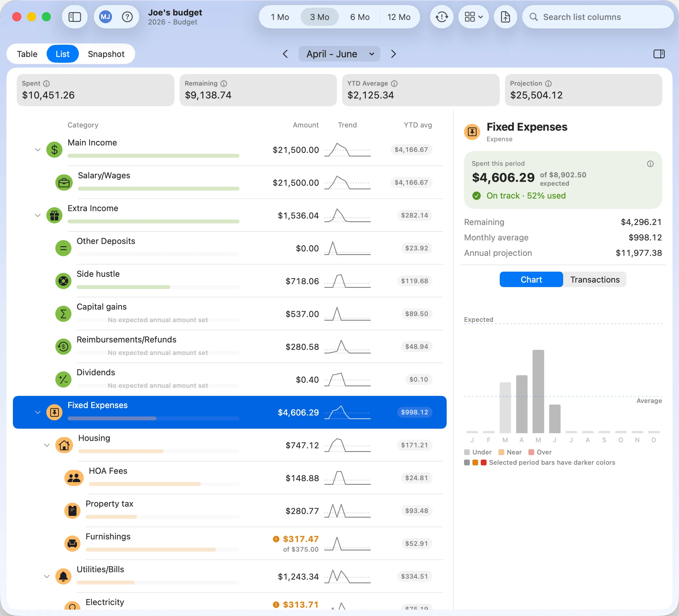Select the 12 Mo period
This screenshot has height=616, width=679.
(399, 17)
